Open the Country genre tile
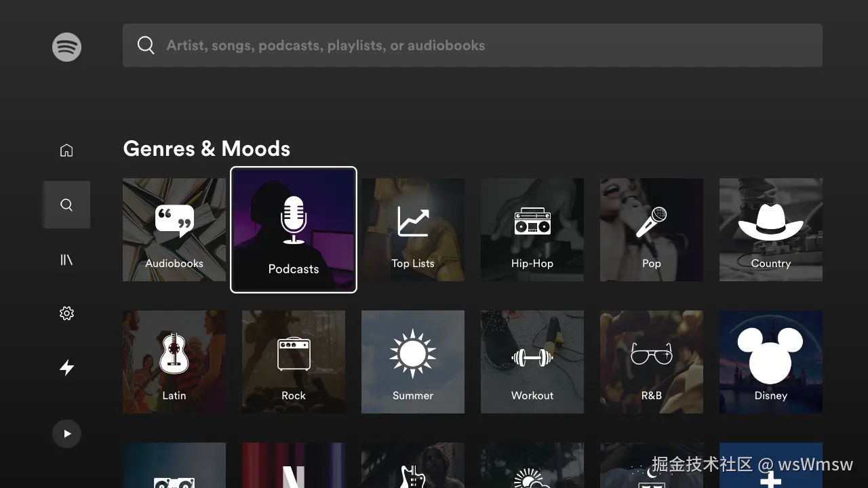 tap(771, 230)
